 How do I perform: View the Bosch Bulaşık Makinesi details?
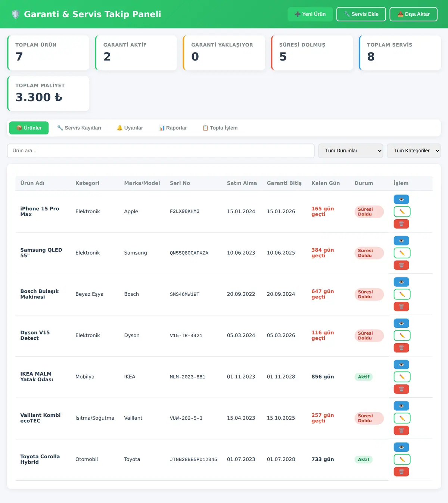tap(401, 282)
